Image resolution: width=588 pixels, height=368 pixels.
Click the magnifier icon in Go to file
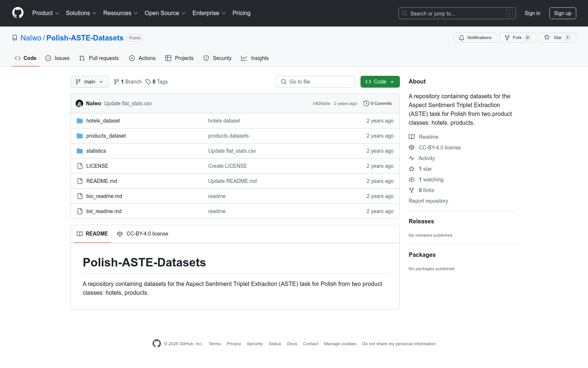tap(284, 82)
